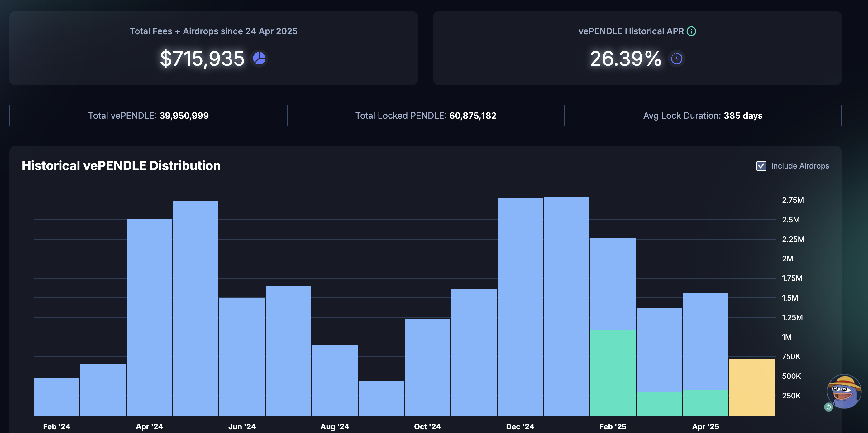Viewport: 868px width, 433px height.
Task: Select the Dec '24 distribution bar
Action: tap(520, 307)
